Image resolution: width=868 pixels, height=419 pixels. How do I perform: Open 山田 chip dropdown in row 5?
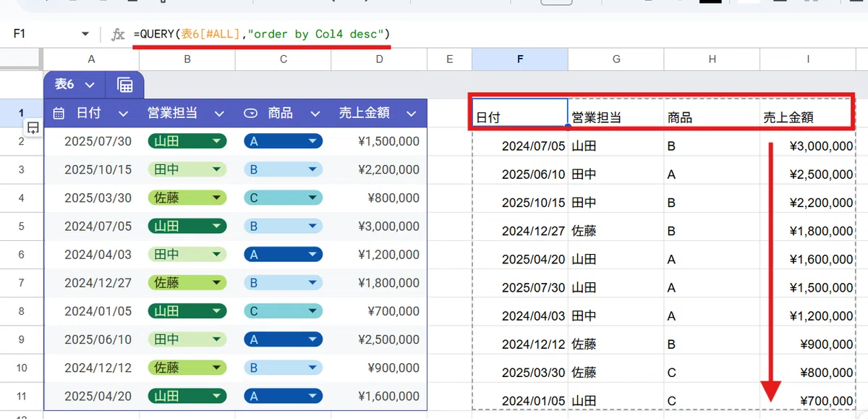[216, 226]
